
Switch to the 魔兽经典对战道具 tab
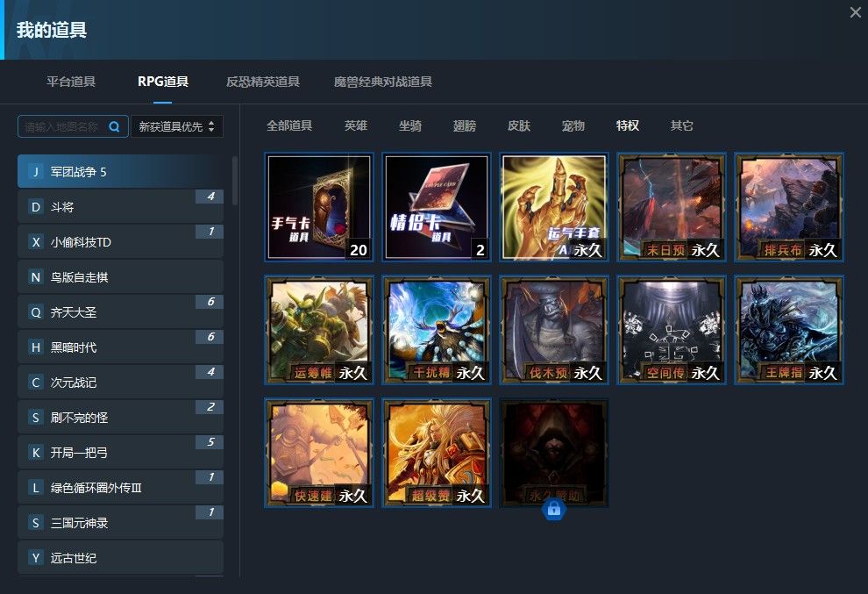pyautogui.click(x=384, y=81)
